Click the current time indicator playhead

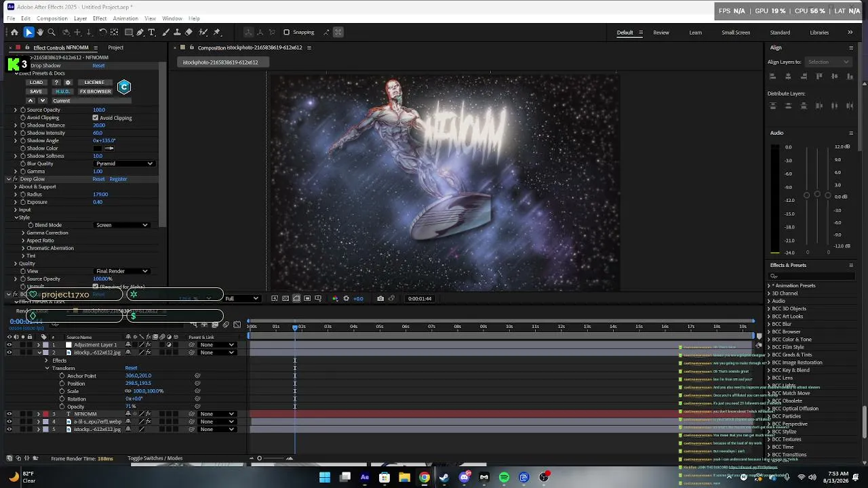295,327
